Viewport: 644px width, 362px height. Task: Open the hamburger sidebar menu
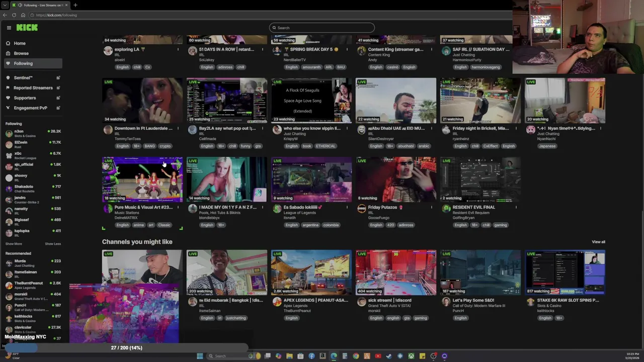[9, 28]
